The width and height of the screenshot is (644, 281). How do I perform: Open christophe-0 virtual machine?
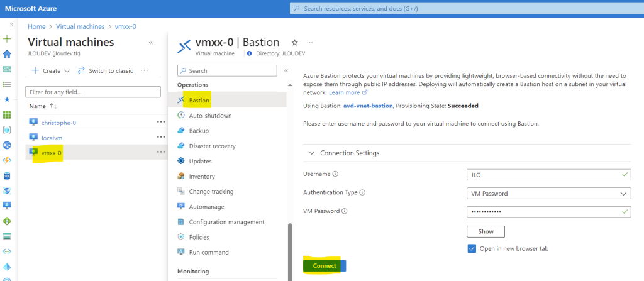click(58, 123)
